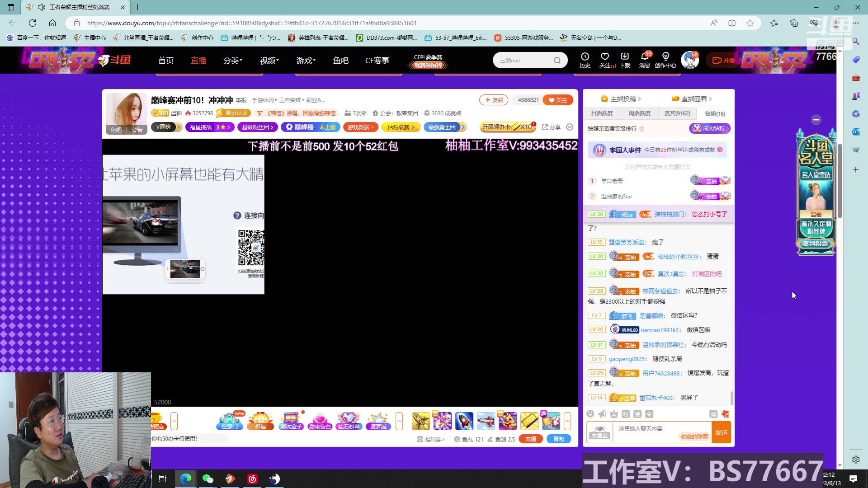Toggle the danmaku font style crown icon
This screenshot has height=488, width=868.
[x=613, y=414]
